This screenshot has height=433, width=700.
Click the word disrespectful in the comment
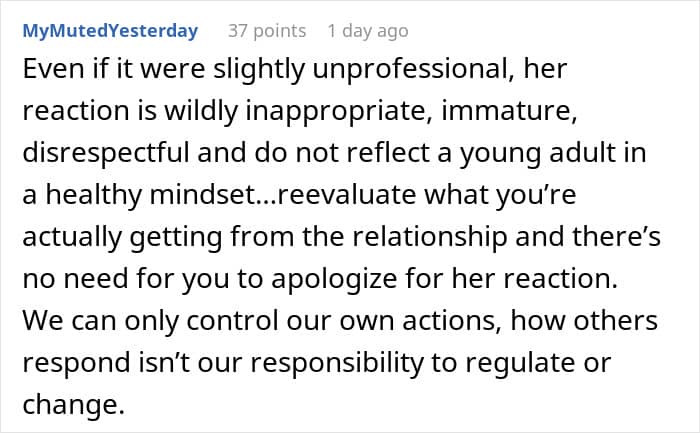(x=106, y=153)
